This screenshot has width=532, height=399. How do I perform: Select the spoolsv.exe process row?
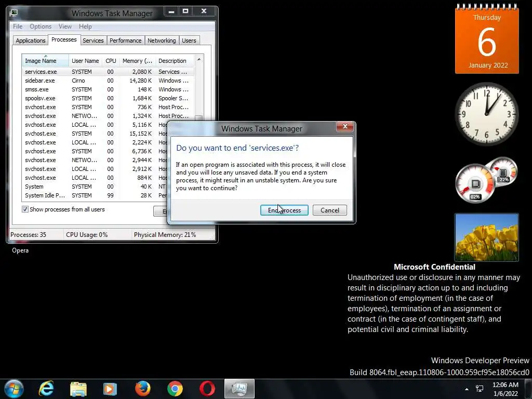[x=108, y=98]
